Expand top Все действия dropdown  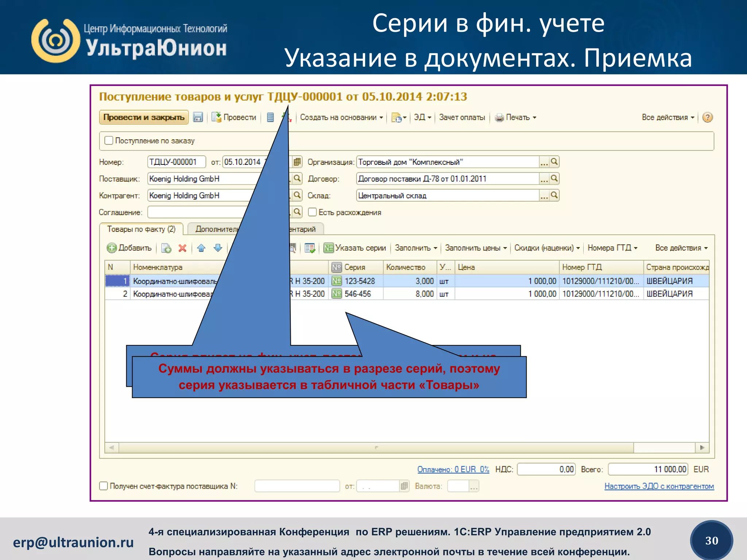coord(668,117)
